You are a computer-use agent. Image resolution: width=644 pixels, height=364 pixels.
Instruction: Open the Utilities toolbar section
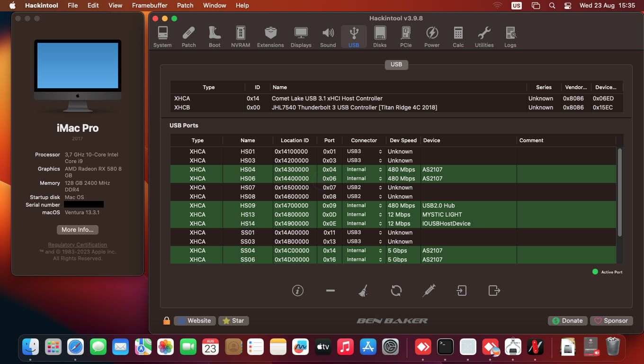484,37
